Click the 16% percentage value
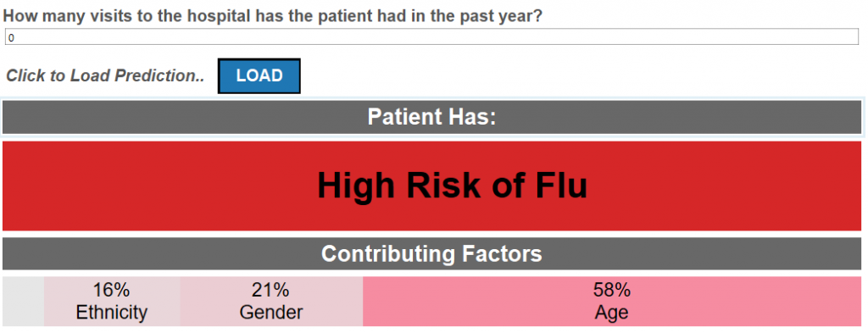The width and height of the screenshot is (868, 333). point(111,290)
